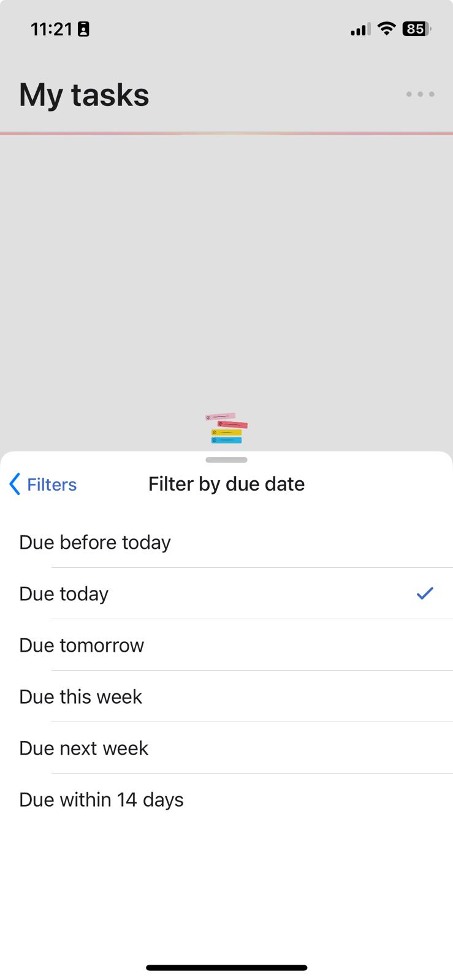Tap the Filter by due date title
This screenshot has width=453, height=980.
click(x=226, y=484)
